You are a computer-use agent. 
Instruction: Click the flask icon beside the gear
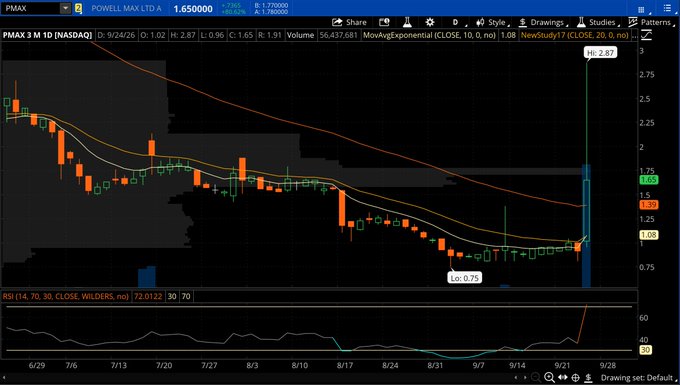407,22
